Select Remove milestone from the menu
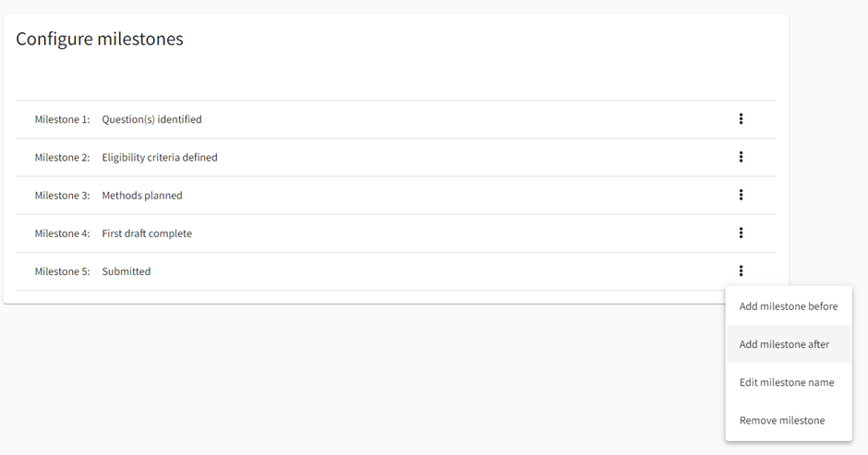Screen dimensions: 868x455 point(782,420)
